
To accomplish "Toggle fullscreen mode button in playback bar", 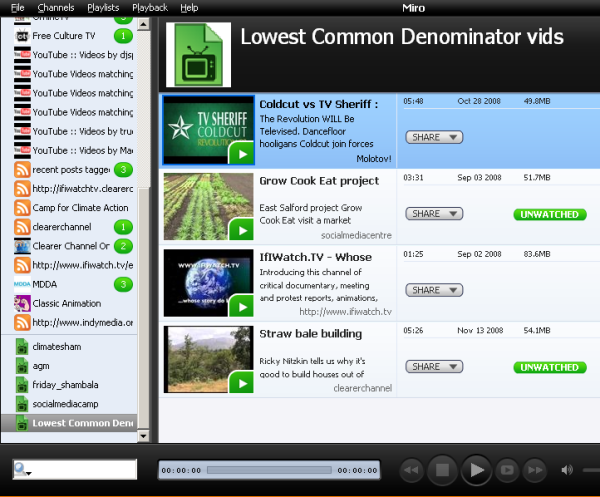I will [x=507, y=470].
